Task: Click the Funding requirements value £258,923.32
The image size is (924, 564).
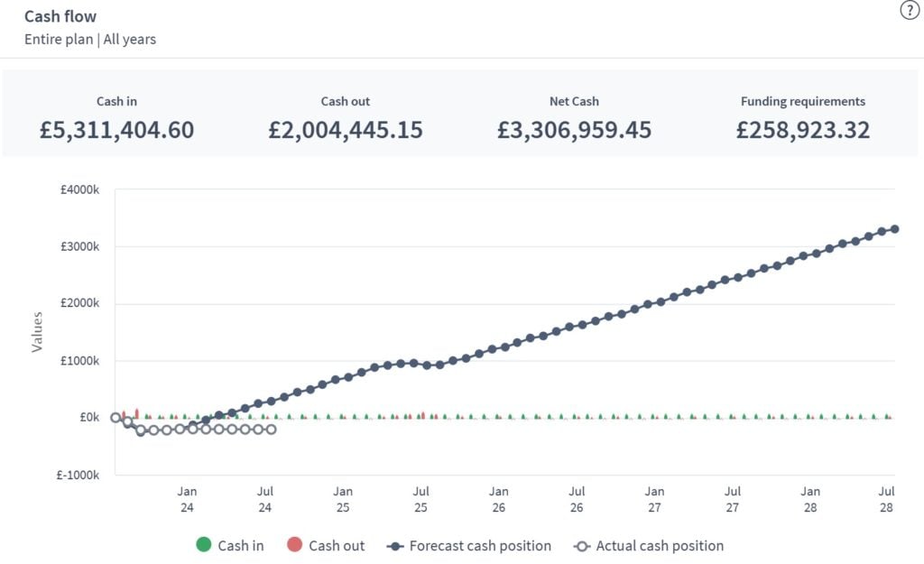Action: (803, 130)
